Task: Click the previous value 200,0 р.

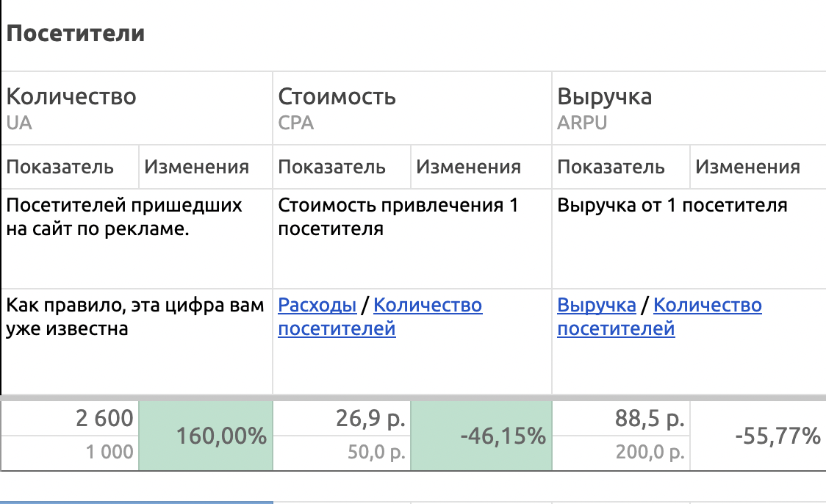Action: 650,453
